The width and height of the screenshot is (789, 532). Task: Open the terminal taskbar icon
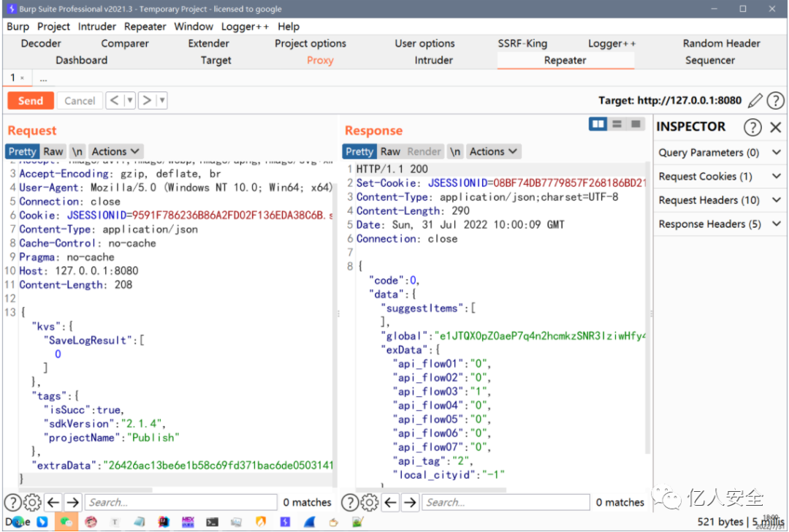tap(213, 522)
